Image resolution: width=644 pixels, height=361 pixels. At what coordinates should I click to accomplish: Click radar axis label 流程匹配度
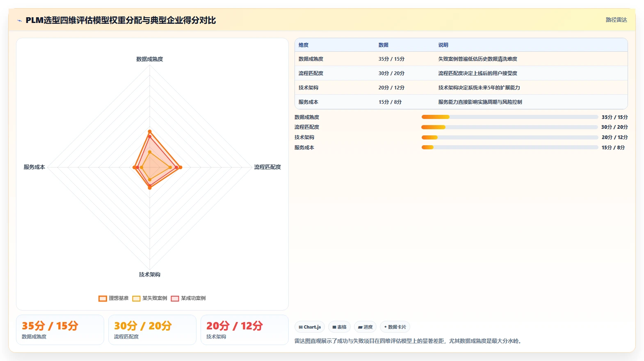tap(267, 167)
